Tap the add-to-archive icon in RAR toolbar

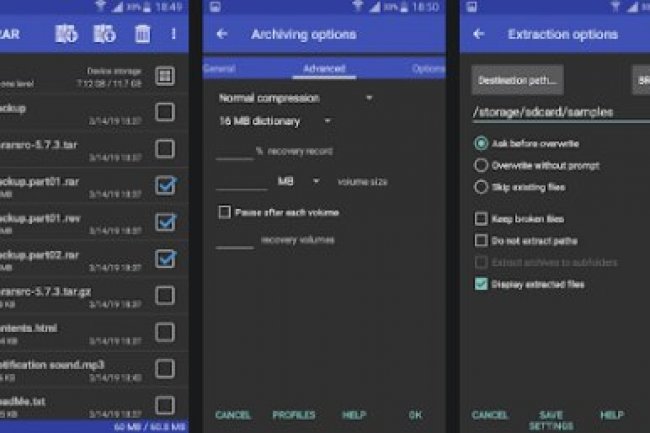(x=66, y=34)
